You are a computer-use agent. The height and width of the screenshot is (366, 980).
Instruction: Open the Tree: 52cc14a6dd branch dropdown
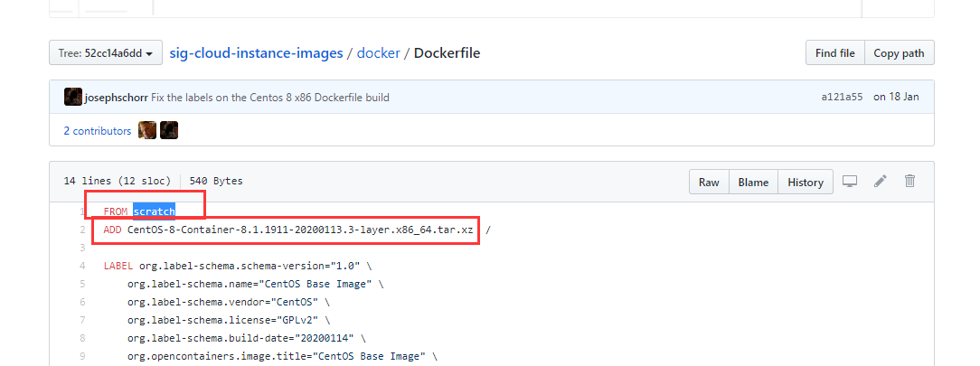click(106, 53)
